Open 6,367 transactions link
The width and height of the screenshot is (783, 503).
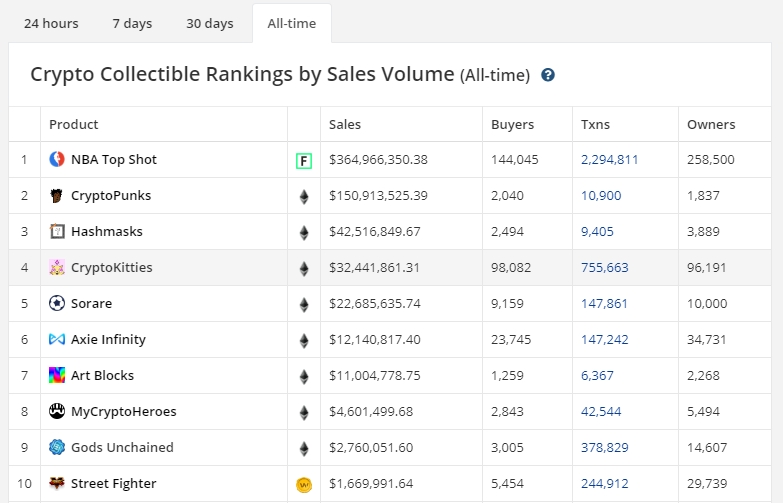pos(597,375)
